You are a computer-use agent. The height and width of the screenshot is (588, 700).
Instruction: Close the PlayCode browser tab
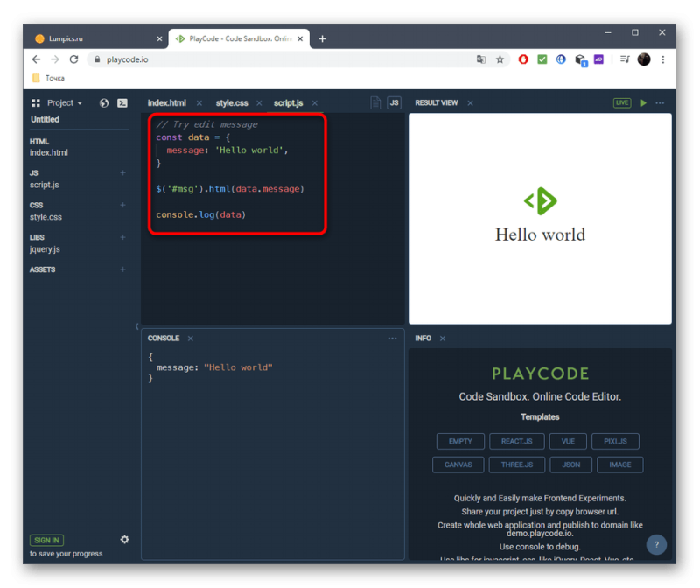[x=300, y=38]
